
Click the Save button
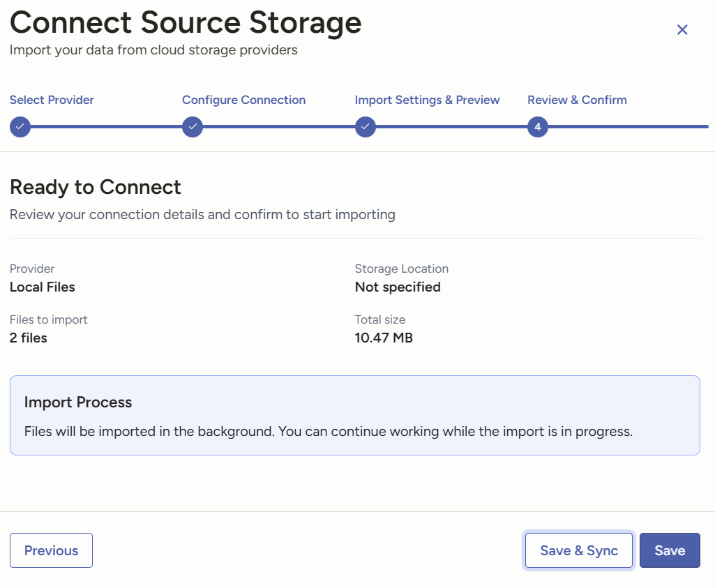670,550
